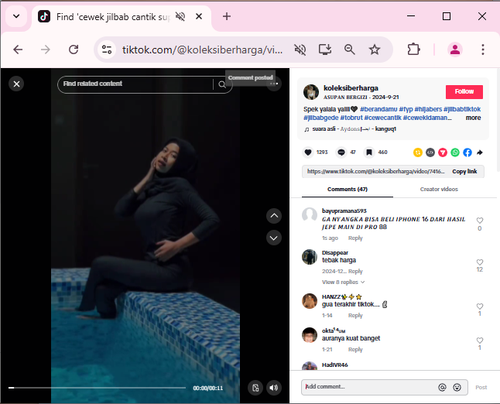Save video with bookmark icon
This screenshot has height=404, width=500.
tap(369, 152)
